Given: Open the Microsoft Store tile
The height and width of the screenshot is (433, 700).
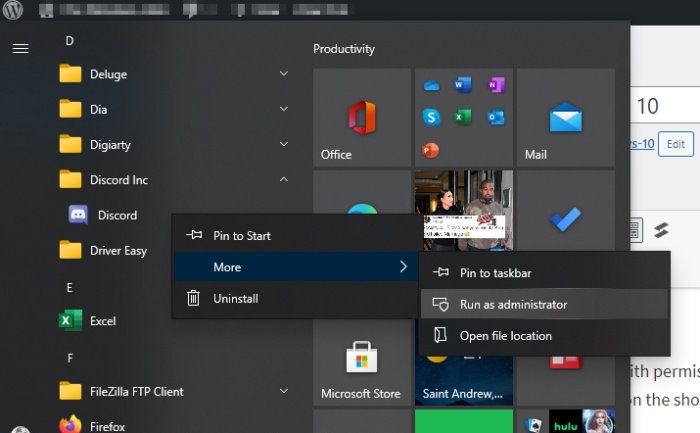Looking at the screenshot, I should tap(362, 363).
